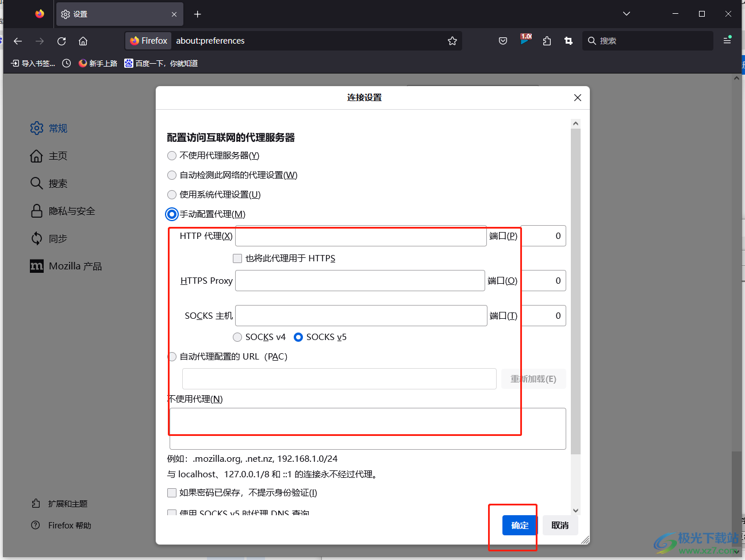Open the Mozilla 产品 category
This screenshot has height=560, width=745.
point(66,266)
